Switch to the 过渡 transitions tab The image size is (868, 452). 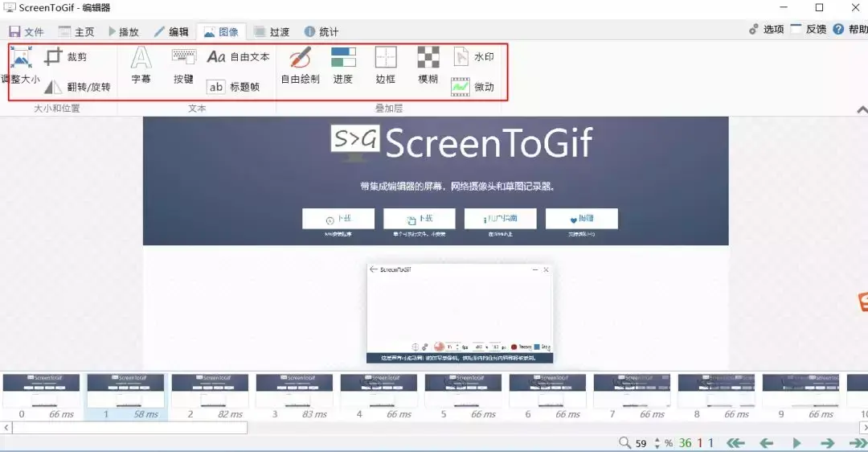272,31
